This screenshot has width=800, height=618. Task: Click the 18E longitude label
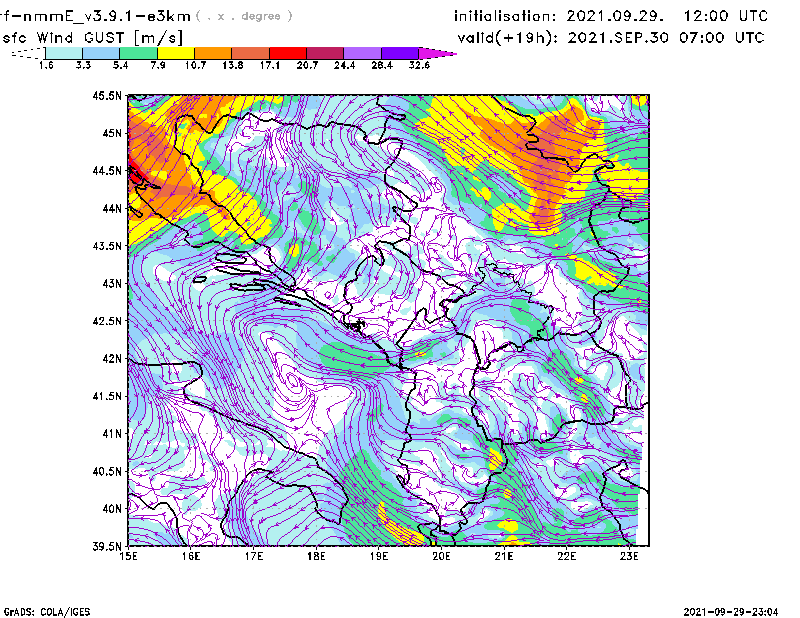pyautogui.click(x=316, y=556)
